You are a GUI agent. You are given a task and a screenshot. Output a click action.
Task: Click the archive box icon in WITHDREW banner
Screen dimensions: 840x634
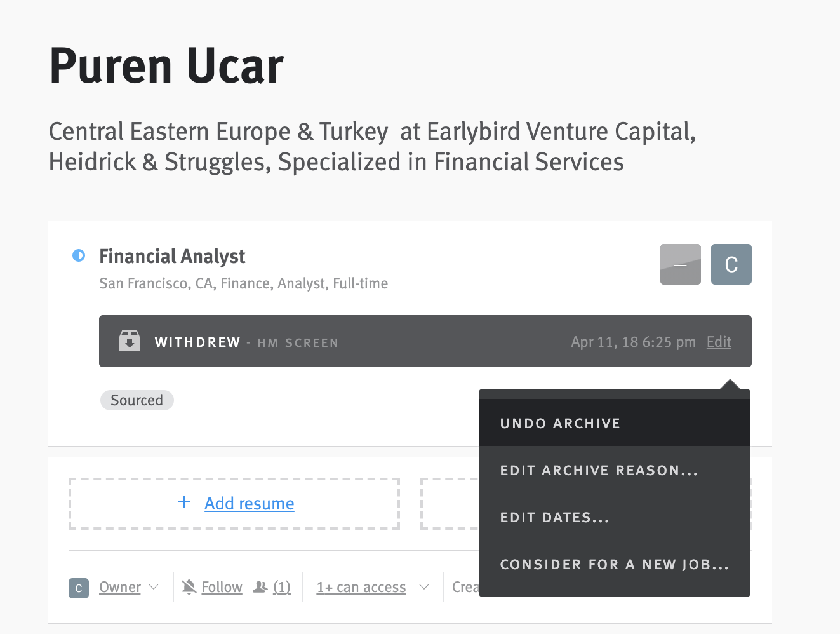(x=129, y=341)
